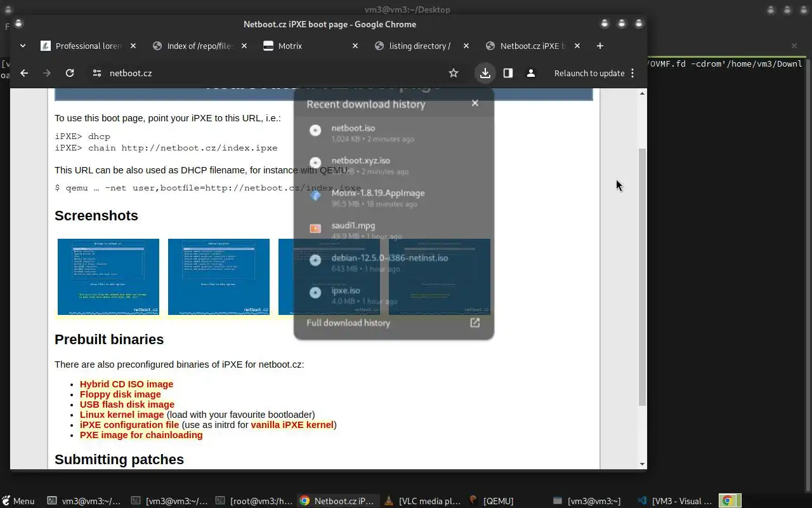Close the listing directory tab
The image size is (812, 508).
coord(466,46)
